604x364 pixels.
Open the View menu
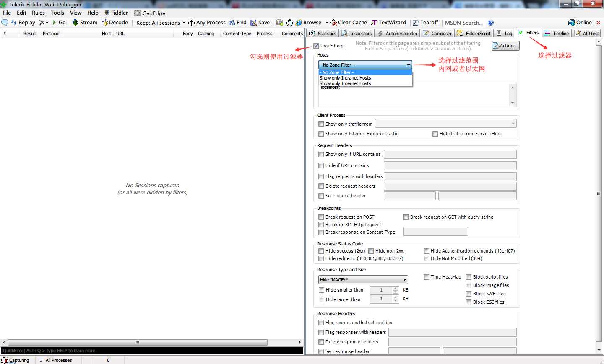[x=76, y=13]
